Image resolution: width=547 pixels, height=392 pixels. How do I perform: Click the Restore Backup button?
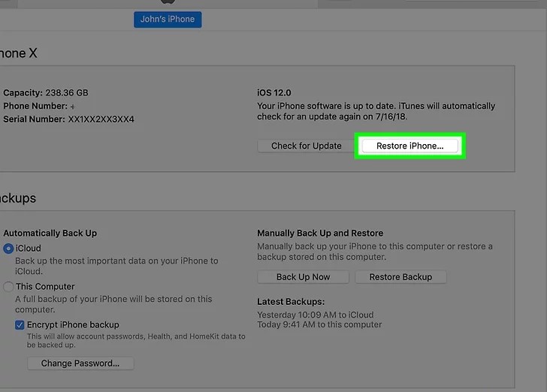[400, 277]
